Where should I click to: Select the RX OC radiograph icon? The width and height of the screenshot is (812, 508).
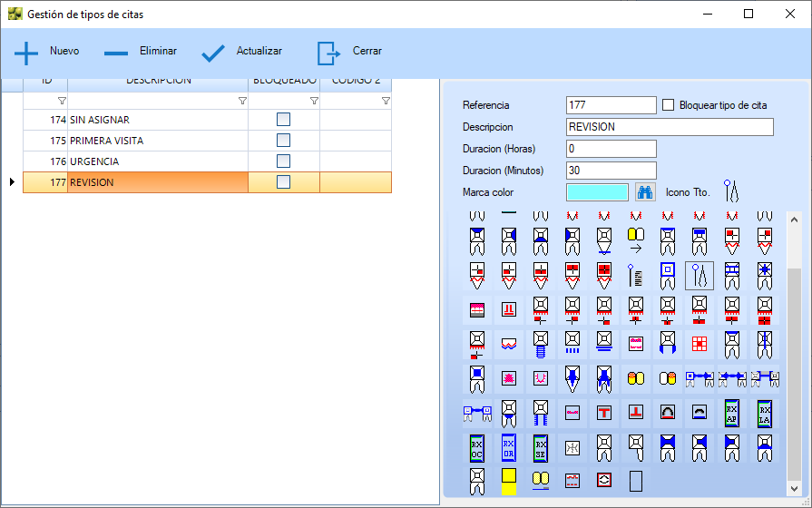coord(477,448)
